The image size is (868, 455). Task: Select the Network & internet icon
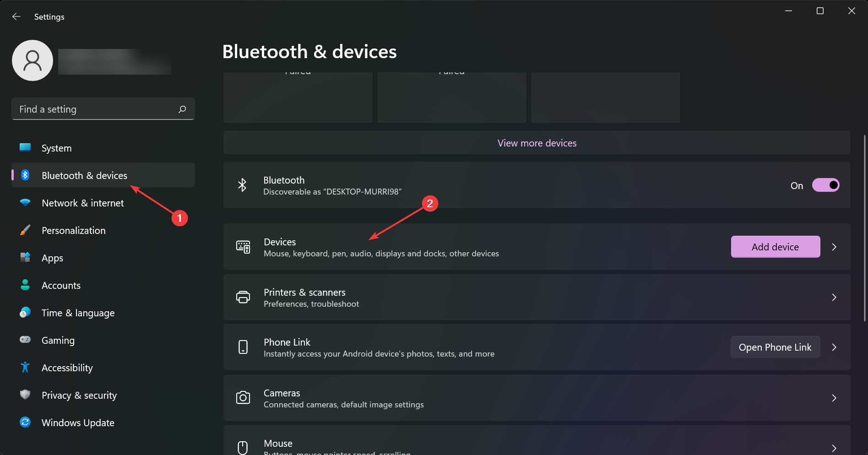pyautogui.click(x=25, y=203)
